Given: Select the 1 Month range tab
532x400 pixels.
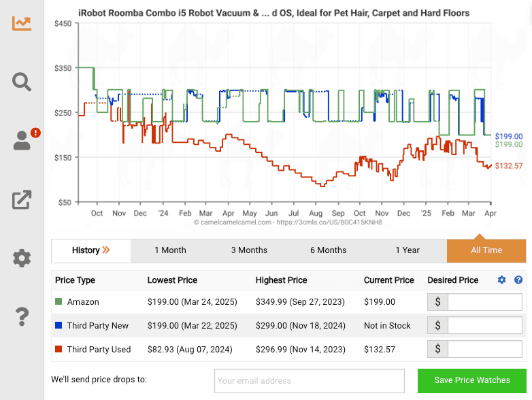Looking at the screenshot, I should 170,250.
